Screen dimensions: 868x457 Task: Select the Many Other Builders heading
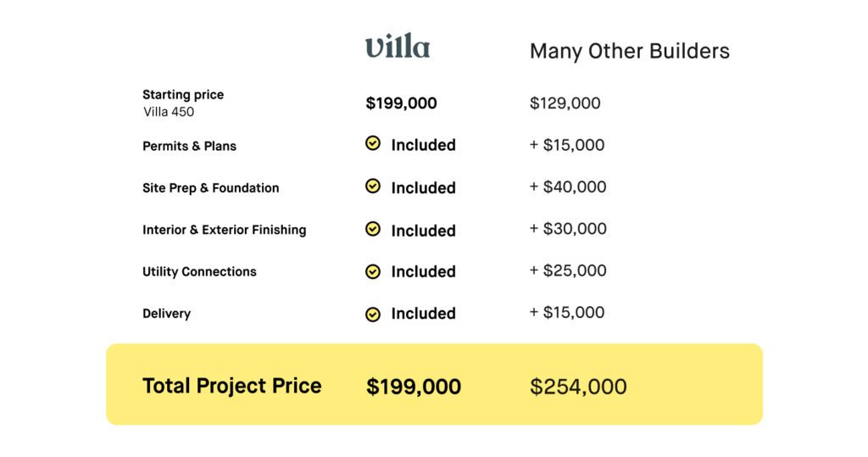[x=630, y=51]
